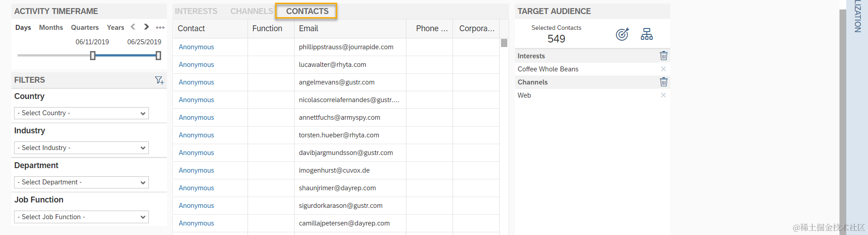Click the Contact column header
This screenshot has height=235, width=868.
tap(210, 28)
